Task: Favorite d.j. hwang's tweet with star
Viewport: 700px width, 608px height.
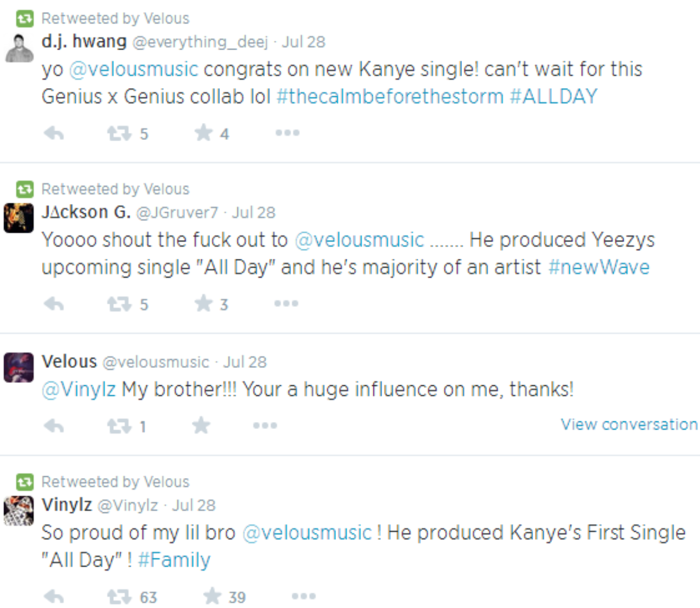Action: click(204, 133)
